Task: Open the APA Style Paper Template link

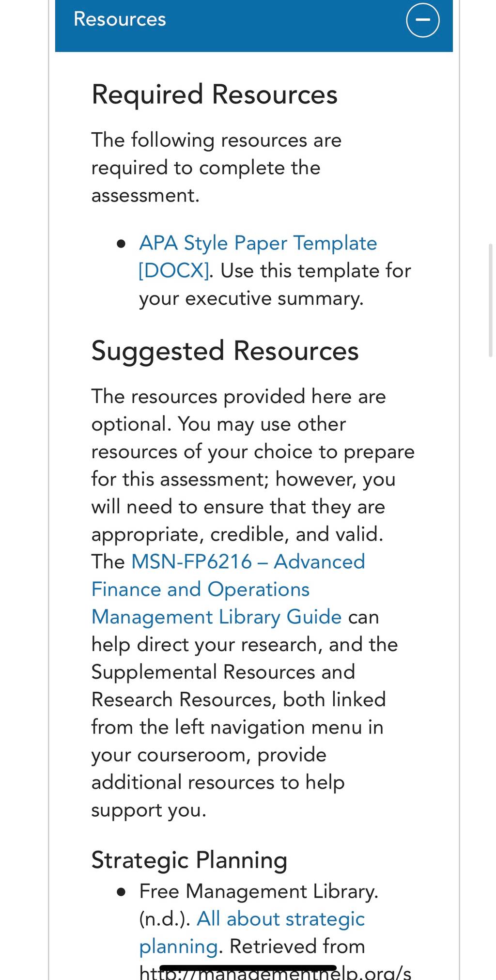Action: 258,243
